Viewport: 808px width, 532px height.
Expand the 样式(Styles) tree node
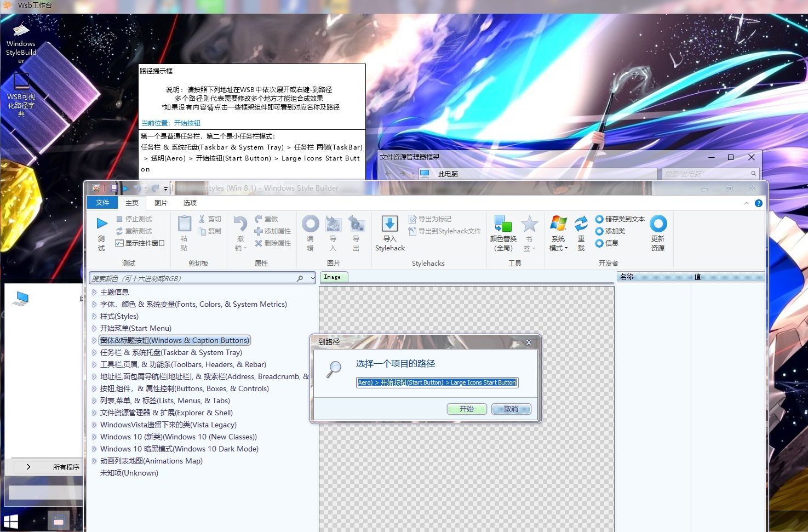pos(94,317)
